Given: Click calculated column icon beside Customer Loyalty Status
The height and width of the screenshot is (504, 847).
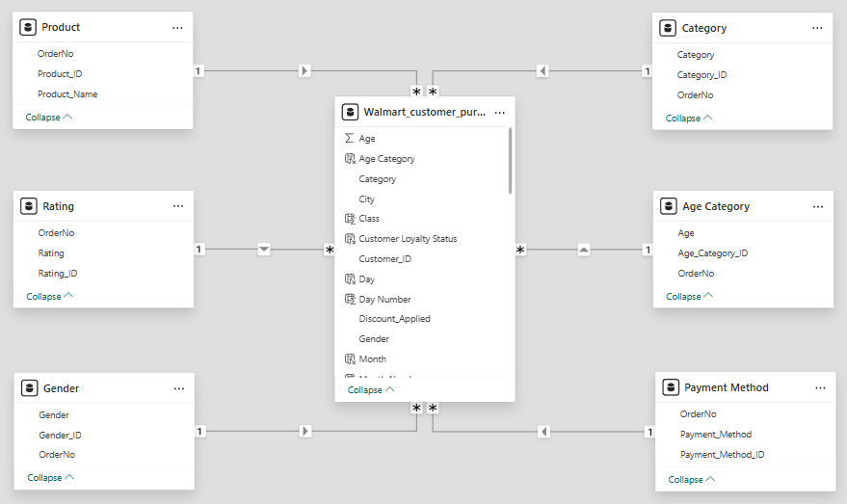Looking at the screenshot, I should click(350, 239).
